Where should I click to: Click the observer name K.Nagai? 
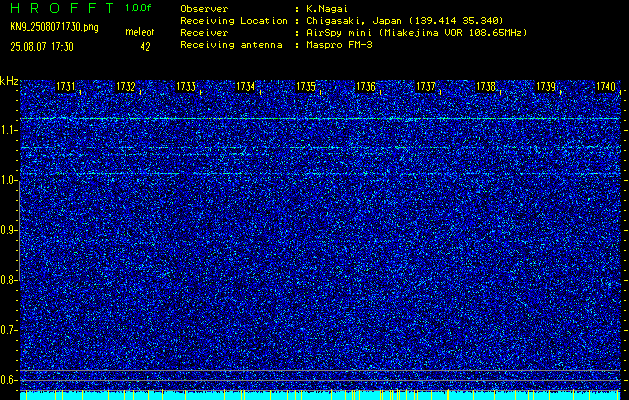[x=327, y=8]
